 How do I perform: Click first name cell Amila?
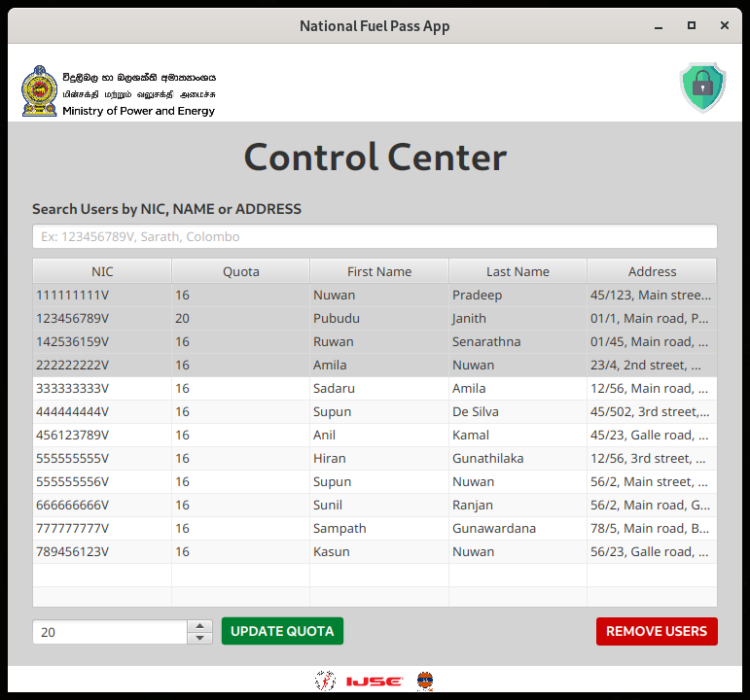379,365
